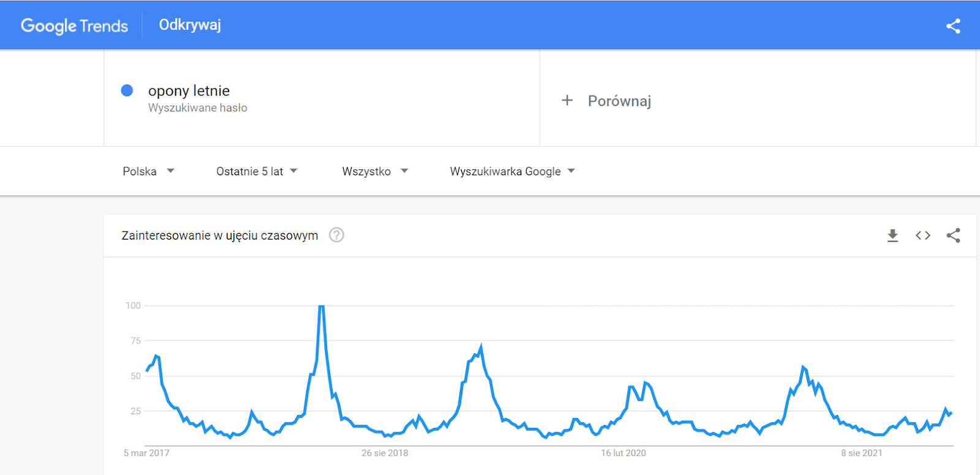This screenshot has width=980, height=475.
Task: Expand the Wyszukiwarka Google search type dropdown
Action: [512, 171]
